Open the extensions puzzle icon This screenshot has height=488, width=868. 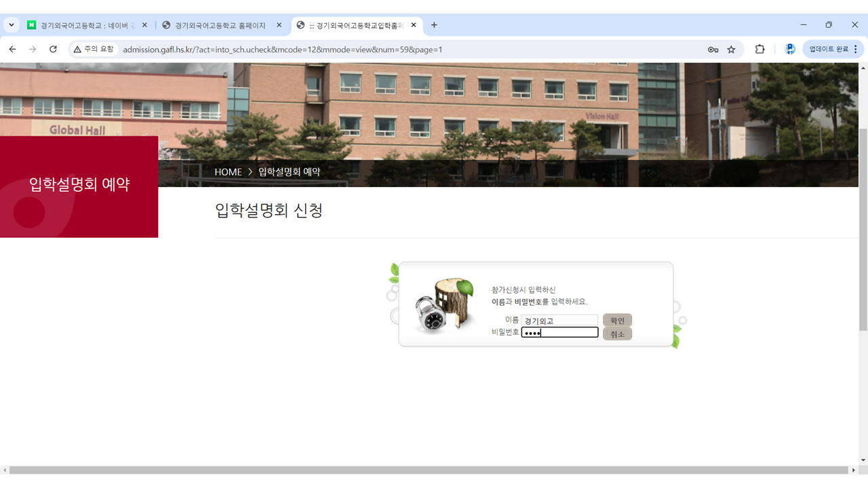tap(759, 49)
